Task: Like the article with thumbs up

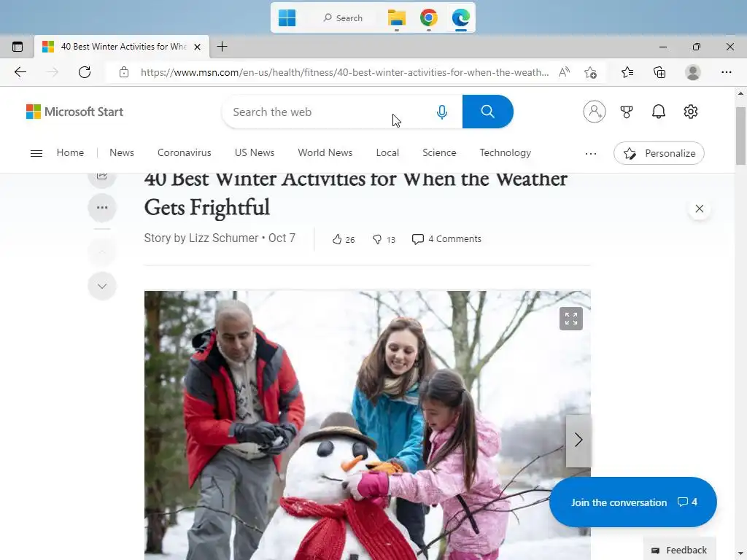Action: point(343,239)
